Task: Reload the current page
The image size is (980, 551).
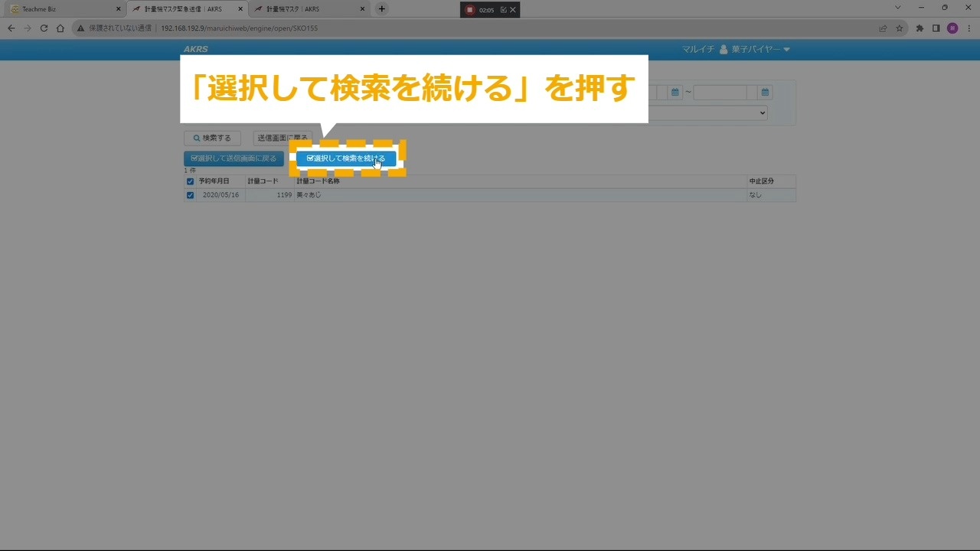Action: point(44,28)
